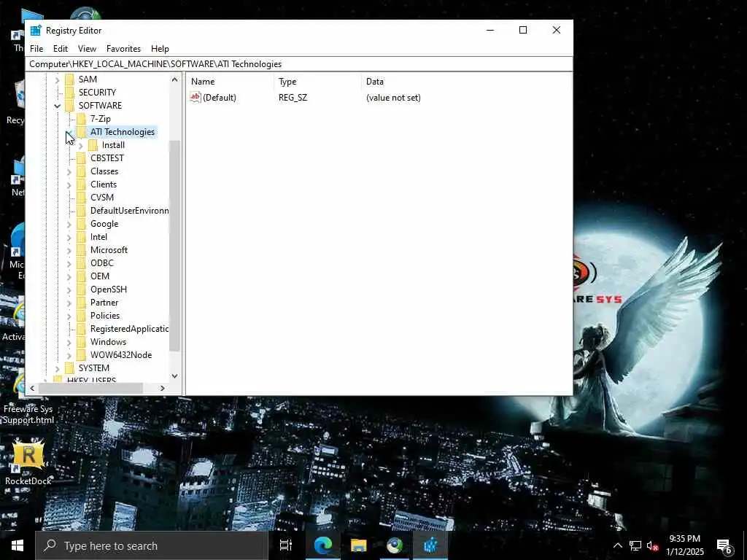The height and width of the screenshot is (560, 747).
Task: Select the Intel folder icon
Action: click(x=82, y=237)
